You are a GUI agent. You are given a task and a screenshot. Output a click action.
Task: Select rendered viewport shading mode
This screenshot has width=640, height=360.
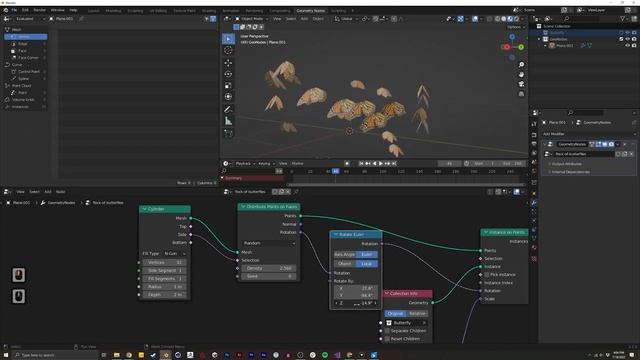[516, 19]
